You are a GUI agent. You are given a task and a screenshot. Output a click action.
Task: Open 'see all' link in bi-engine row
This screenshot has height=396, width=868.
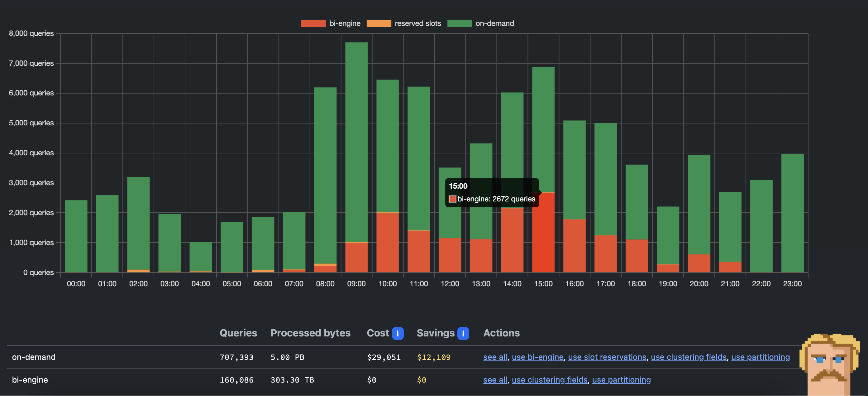click(495, 380)
